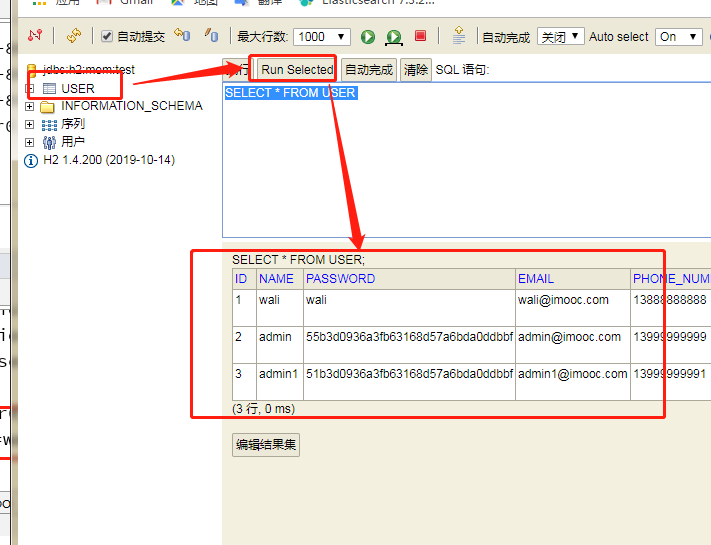Select the USER table in tree
This screenshot has height=545, width=711.
coord(78,88)
